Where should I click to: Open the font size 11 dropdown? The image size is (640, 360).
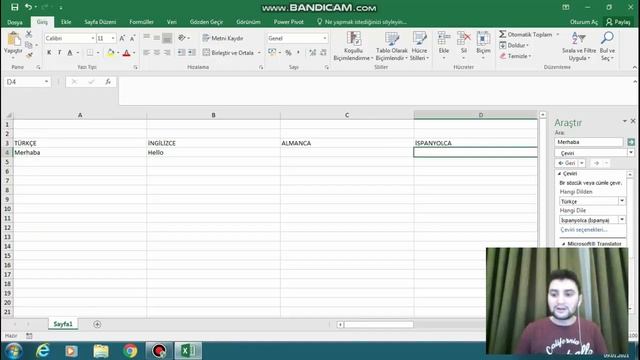click(113, 38)
